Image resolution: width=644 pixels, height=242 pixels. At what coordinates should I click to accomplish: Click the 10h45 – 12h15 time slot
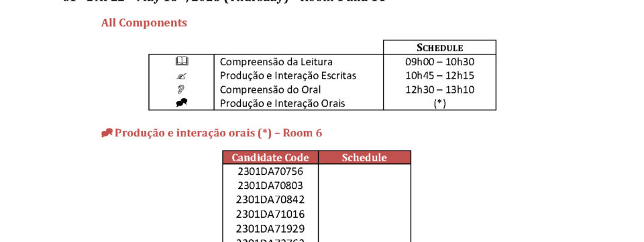[x=439, y=76]
